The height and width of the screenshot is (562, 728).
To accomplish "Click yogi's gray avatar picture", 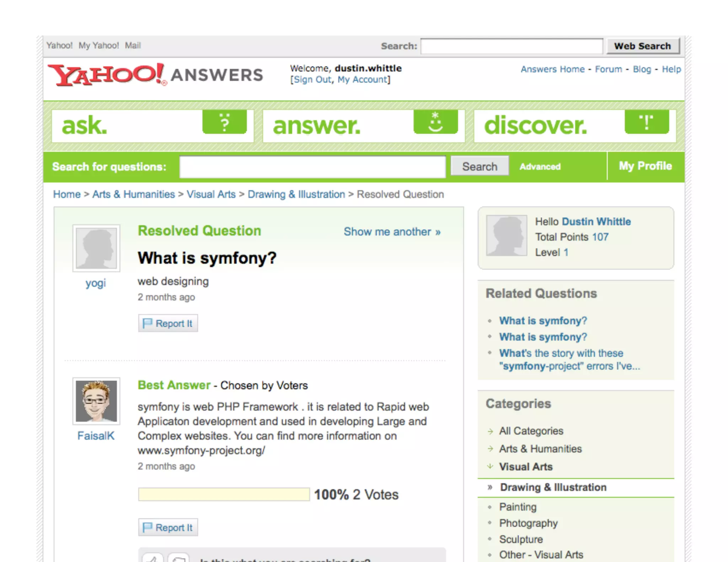I will 96,248.
